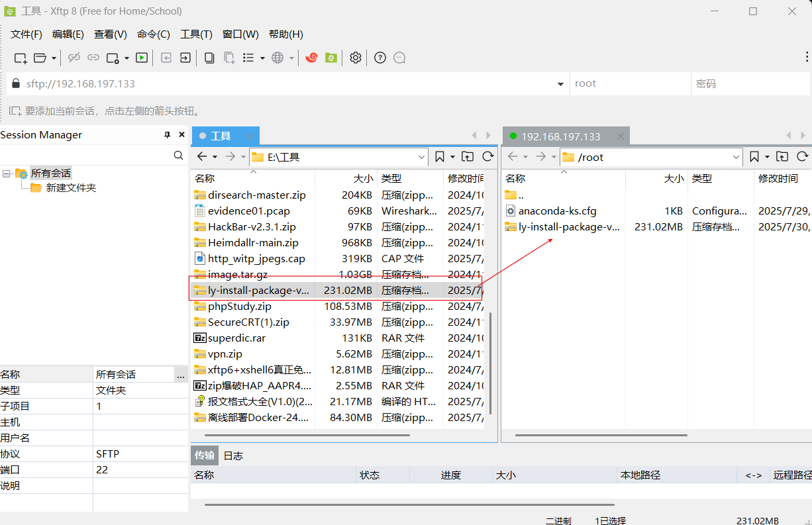Select 新建文件夹 in session tree

(x=71, y=187)
